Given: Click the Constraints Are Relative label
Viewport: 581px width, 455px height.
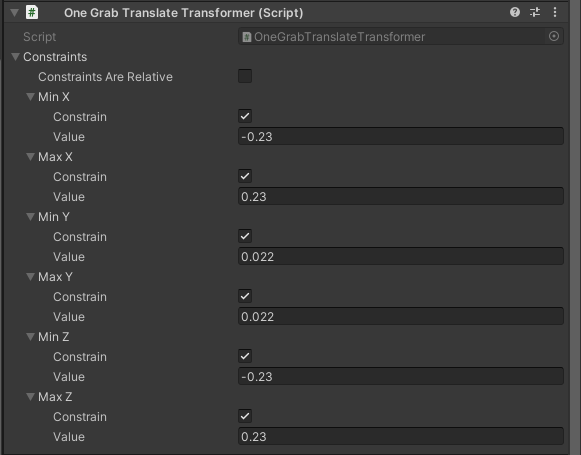Looking at the screenshot, I should coord(105,77).
